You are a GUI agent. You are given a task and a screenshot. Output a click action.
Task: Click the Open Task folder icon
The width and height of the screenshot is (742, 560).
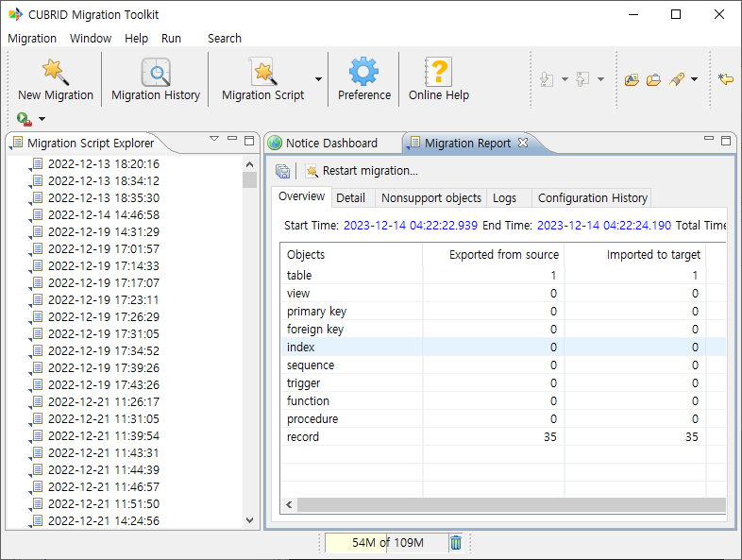(x=653, y=80)
